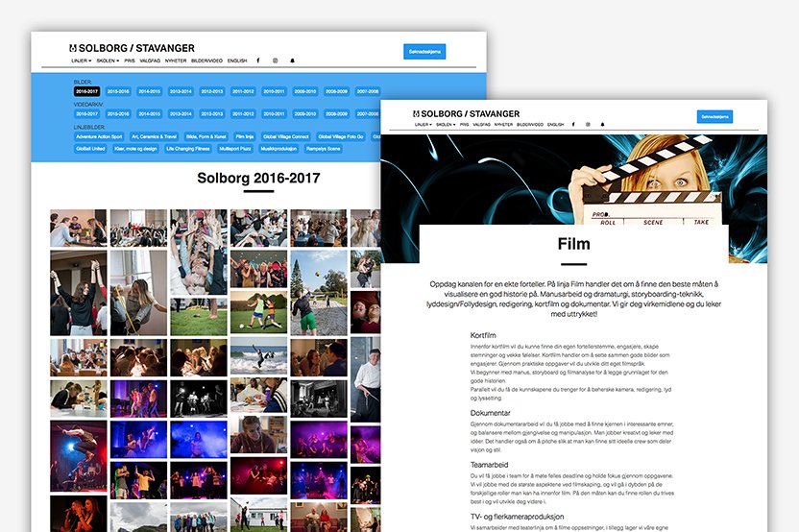Select 2013-2014 in the Bilder row
The image size is (799, 532).
(x=181, y=91)
